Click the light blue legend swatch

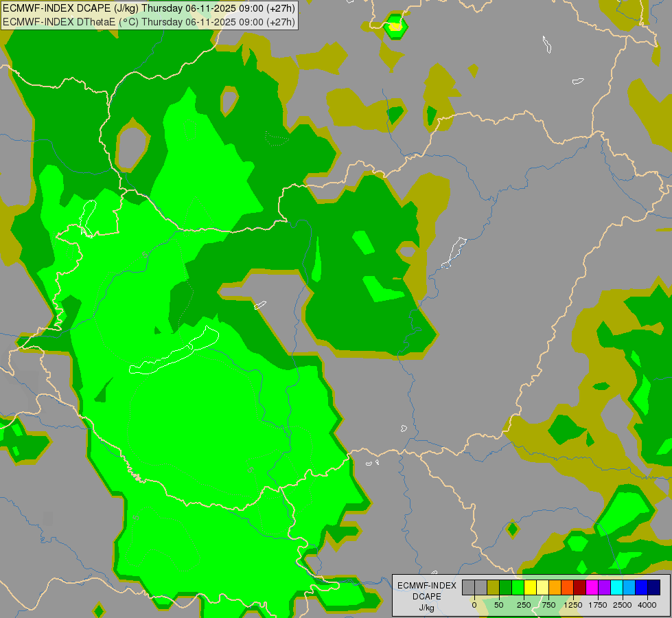tap(629, 588)
